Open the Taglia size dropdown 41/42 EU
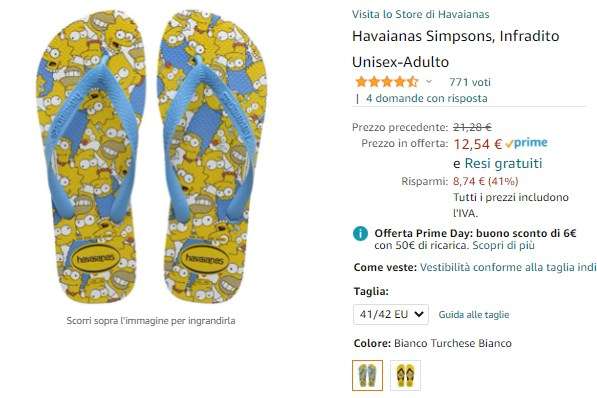Viewport: 597px width, 398px height. click(x=391, y=314)
